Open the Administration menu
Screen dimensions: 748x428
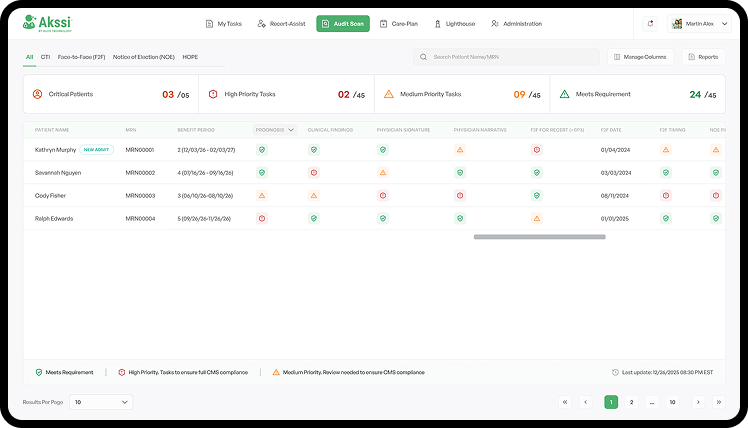(x=517, y=23)
